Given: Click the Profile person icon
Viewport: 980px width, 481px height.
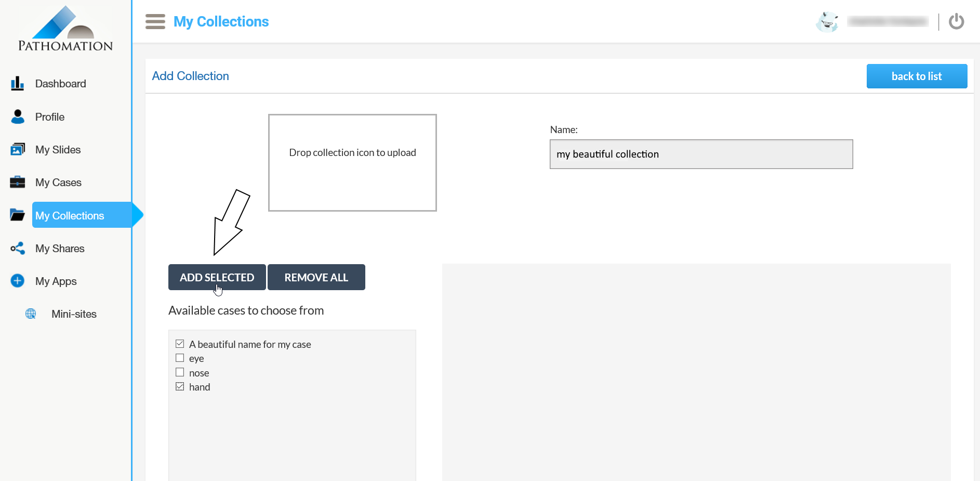Looking at the screenshot, I should pos(18,116).
